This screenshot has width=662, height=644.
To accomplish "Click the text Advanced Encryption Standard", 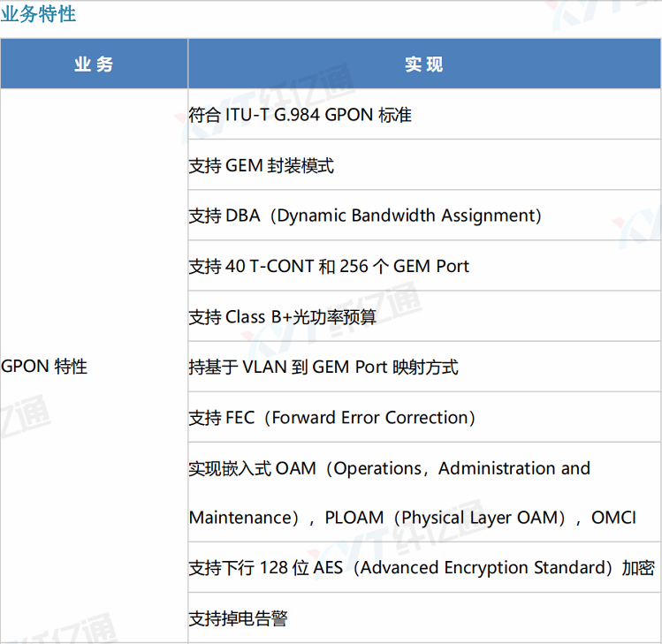I will pyautogui.click(x=482, y=568).
